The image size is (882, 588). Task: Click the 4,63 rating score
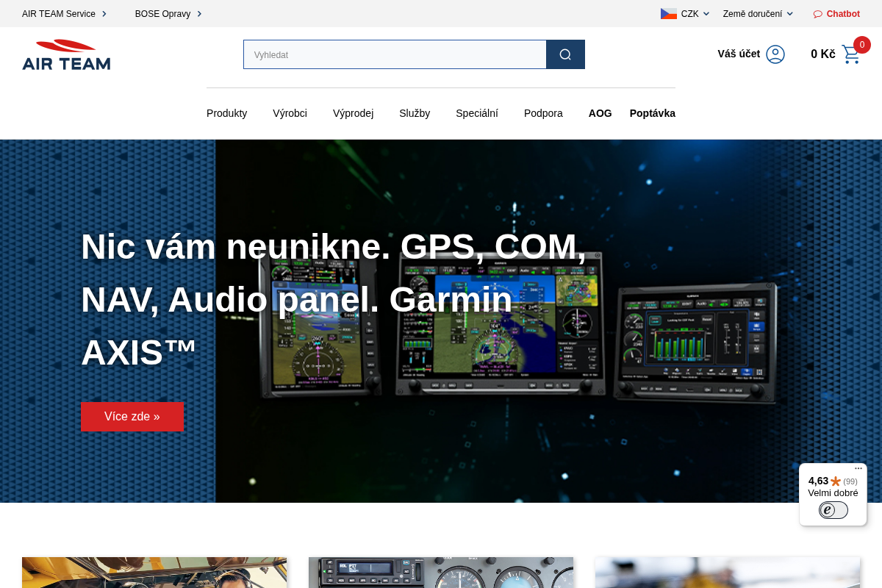click(x=818, y=481)
